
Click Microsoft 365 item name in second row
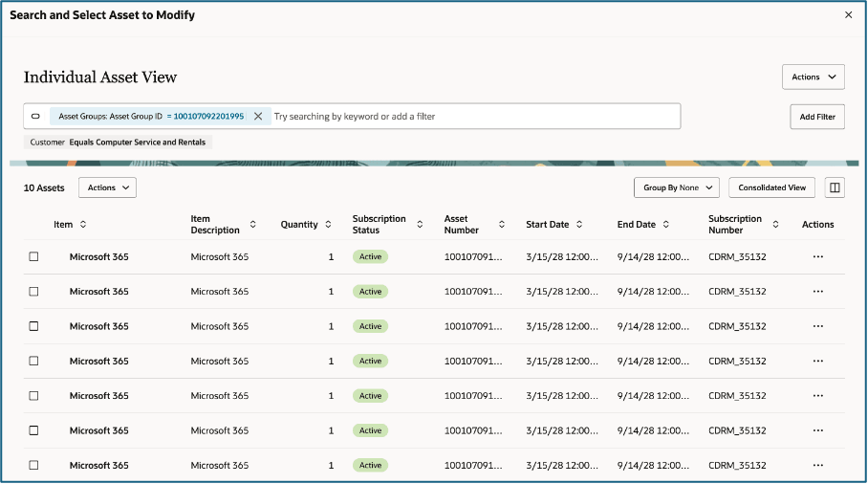(99, 292)
